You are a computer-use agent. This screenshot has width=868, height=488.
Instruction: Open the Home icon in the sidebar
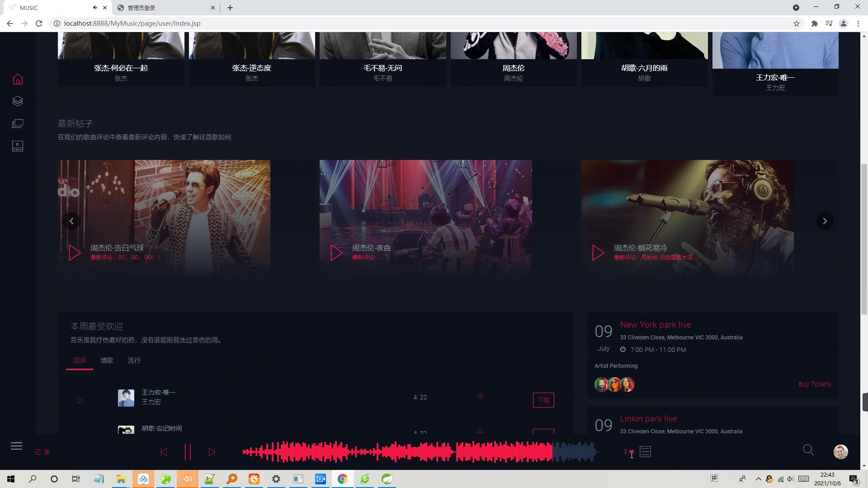(x=18, y=79)
